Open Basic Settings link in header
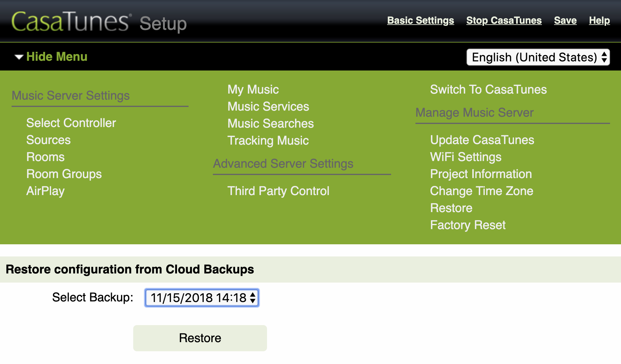621x364 pixels. 420,20
